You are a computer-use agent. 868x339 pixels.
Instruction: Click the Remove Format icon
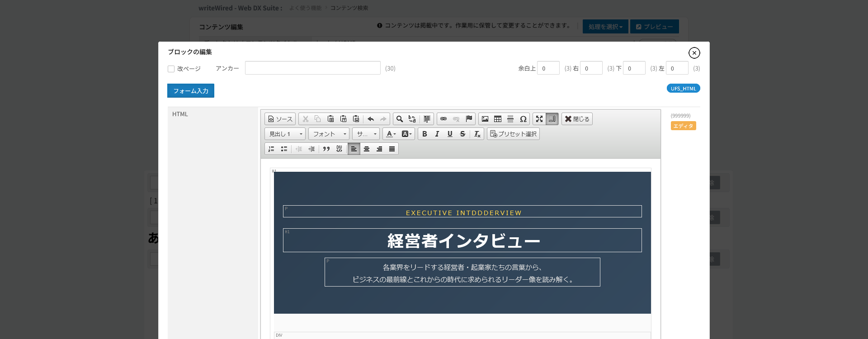(477, 134)
